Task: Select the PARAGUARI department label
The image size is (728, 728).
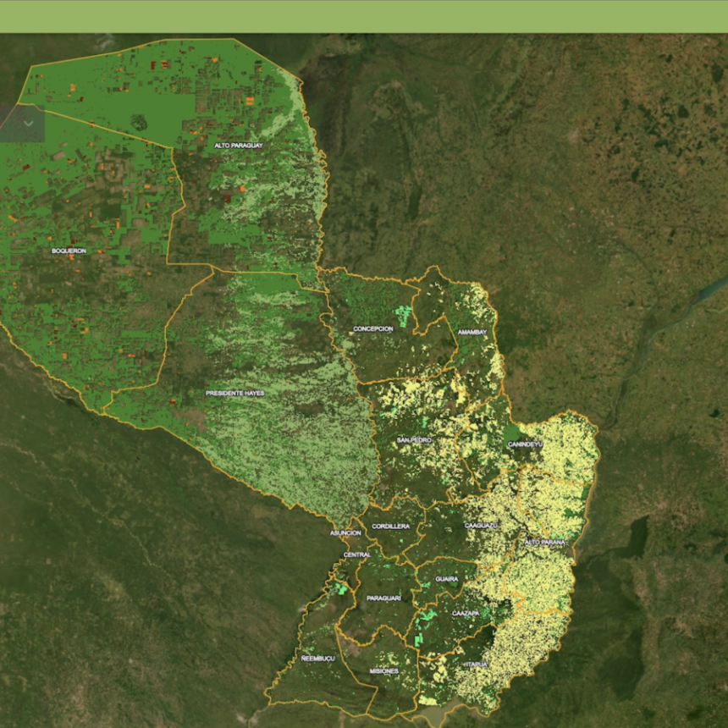Action: [383, 598]
